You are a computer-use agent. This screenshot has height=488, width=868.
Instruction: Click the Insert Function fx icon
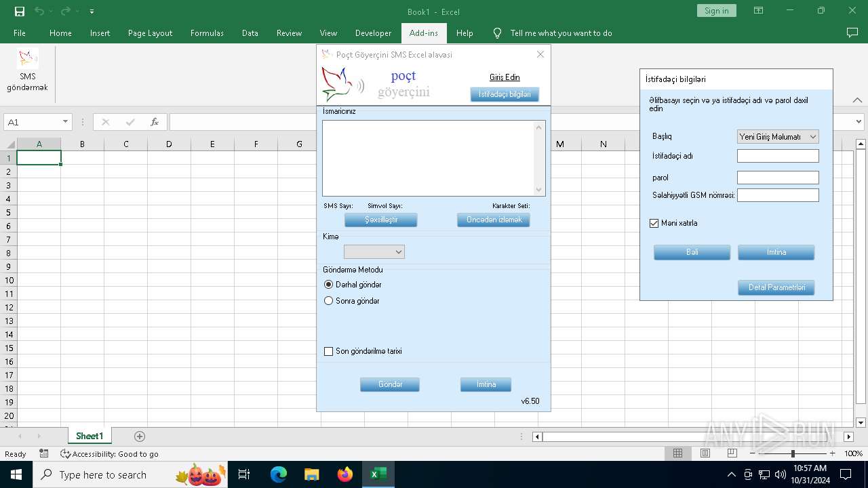click(x=155, y=122)
